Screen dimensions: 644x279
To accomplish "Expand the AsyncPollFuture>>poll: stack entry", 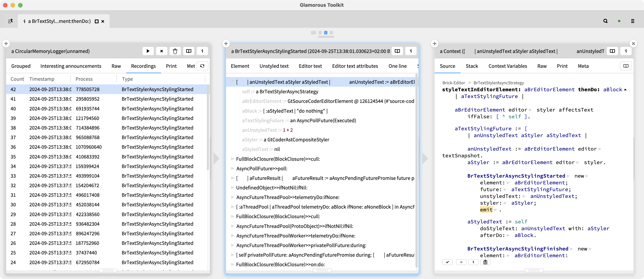I will tap(232, 168).
